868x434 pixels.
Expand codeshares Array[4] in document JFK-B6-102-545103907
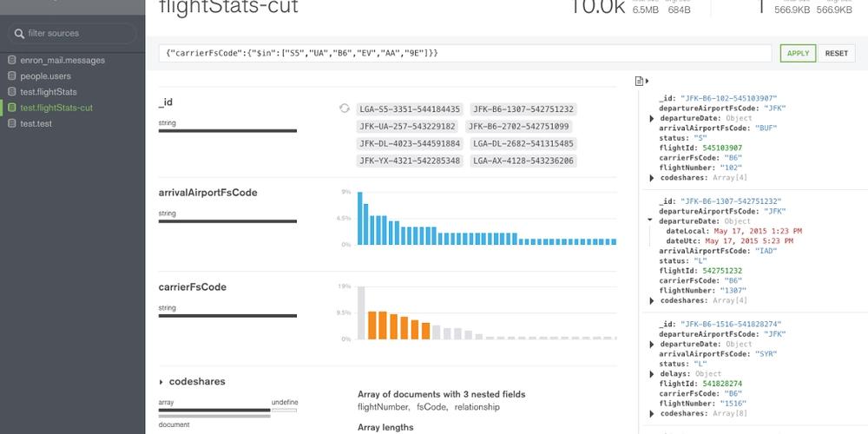652,178
